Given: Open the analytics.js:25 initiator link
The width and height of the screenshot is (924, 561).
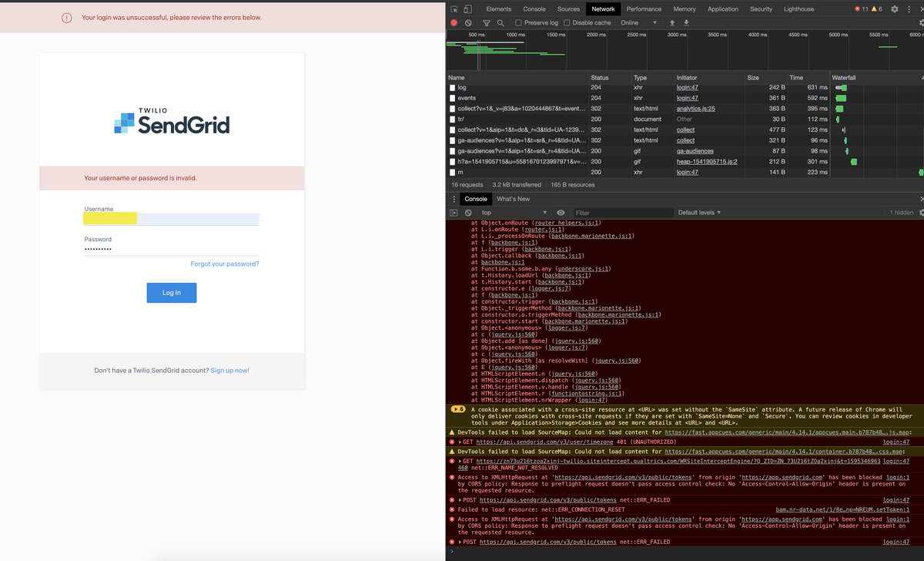Looking at the screenshot, I should [695, 109].
